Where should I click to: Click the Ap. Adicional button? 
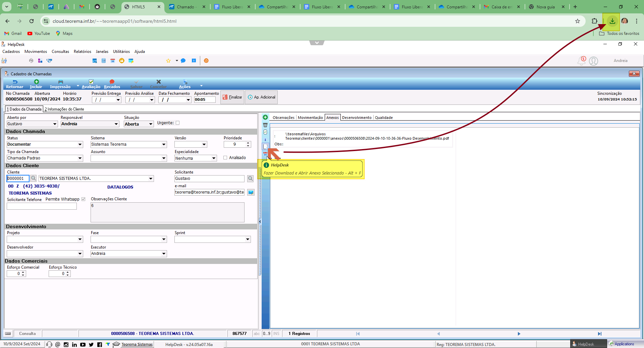(261, 97)
